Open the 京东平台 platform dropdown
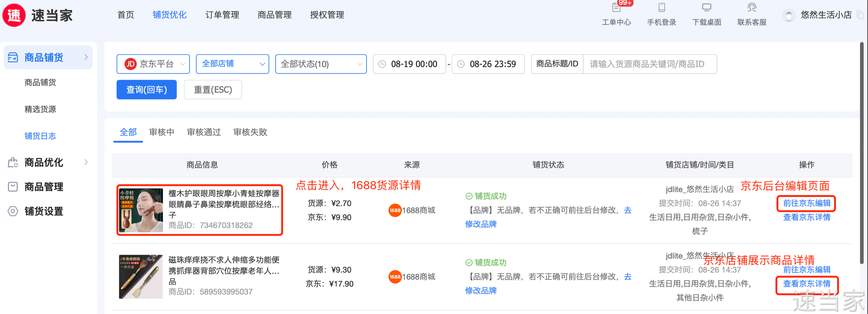This screenshot has width=868, height=314. tap(153, 64)
